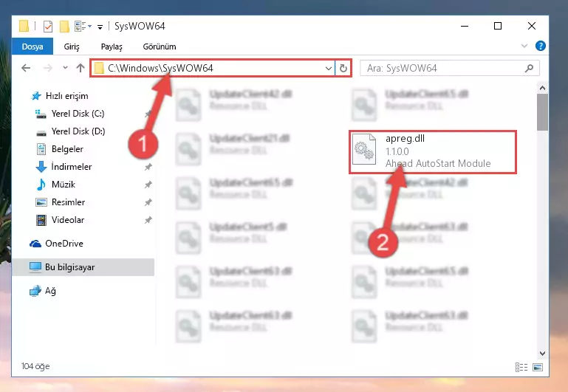Select the apreg.dll file

click(433, 152)
